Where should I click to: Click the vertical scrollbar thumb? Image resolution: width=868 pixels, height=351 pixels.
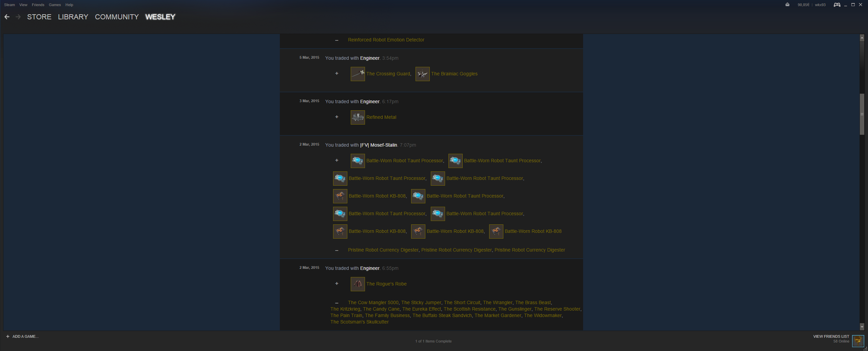coord(862,114)
